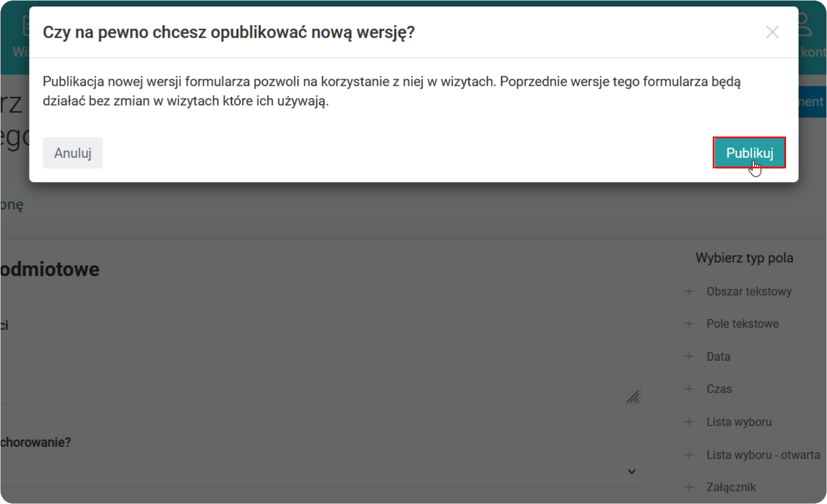Add field via plus icon beside Data
The image size is (827, 504).
pos(689,357)
